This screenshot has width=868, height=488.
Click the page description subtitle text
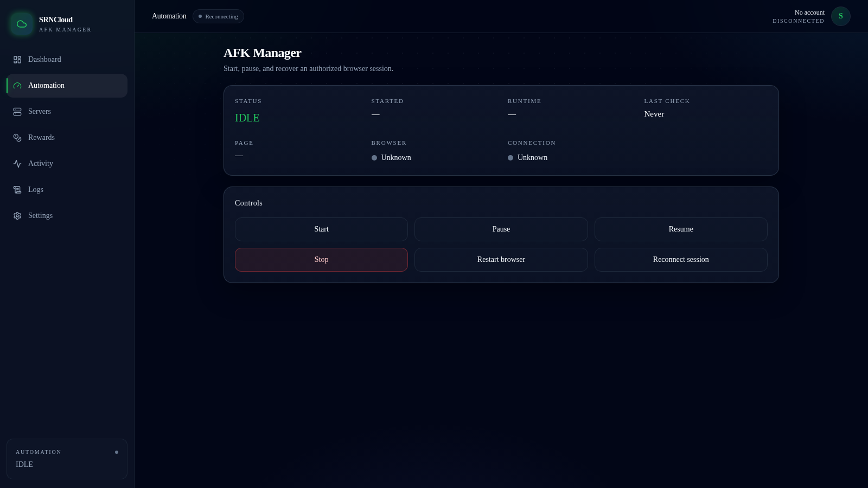308,69
